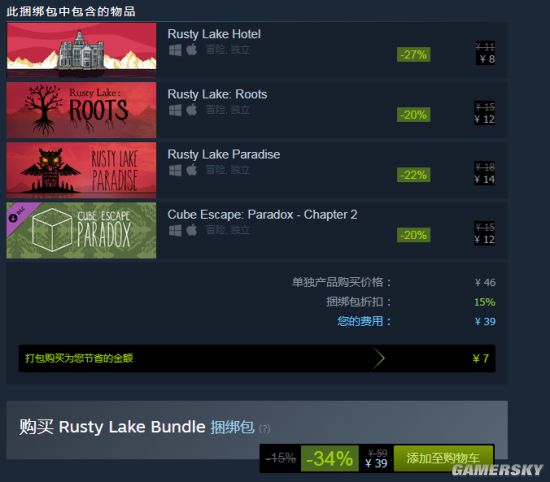550x482 pixels.
Task: Click the (?) help icon beside 捆绑包
Action: click(264, 429)
